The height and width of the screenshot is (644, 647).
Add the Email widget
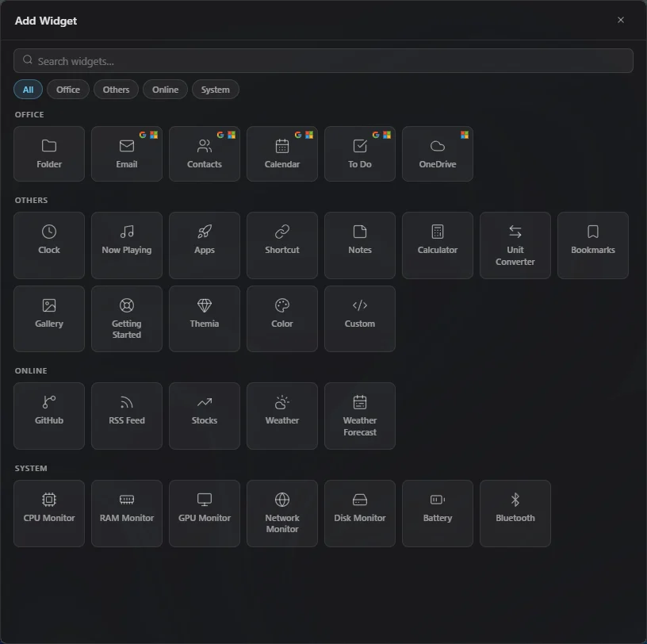127,154
